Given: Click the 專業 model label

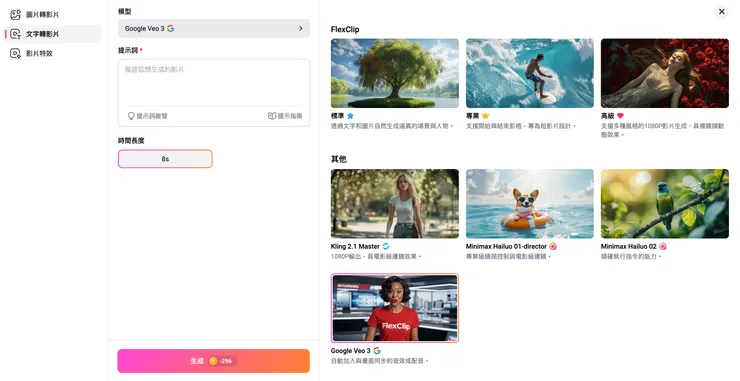Looking at the screenshot, I should point(472,116).
